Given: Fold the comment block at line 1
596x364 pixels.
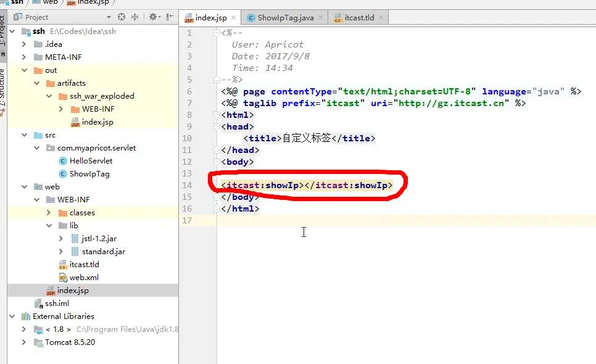Looking at the screenshot, I should [217, 33].
